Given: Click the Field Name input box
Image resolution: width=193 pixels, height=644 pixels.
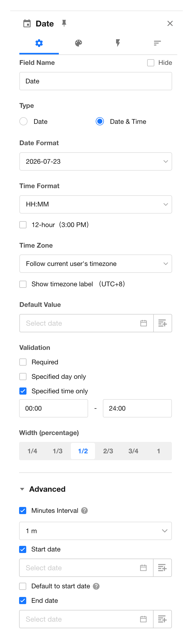Looking at the screenshot, I should click(x=96, y=81).
